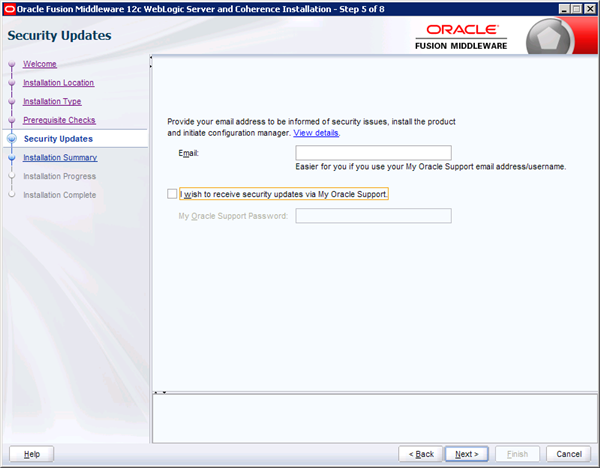The height and width of the screenshot is (468, 600).
Task: Enable security updates via My Oracle Support
Action: point(172,194)
